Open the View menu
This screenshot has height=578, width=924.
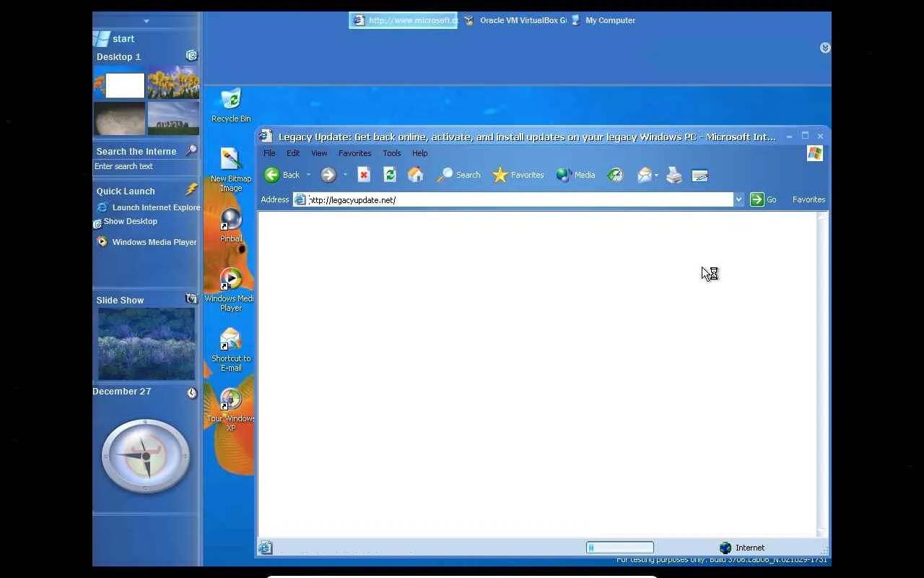(319, 153)
